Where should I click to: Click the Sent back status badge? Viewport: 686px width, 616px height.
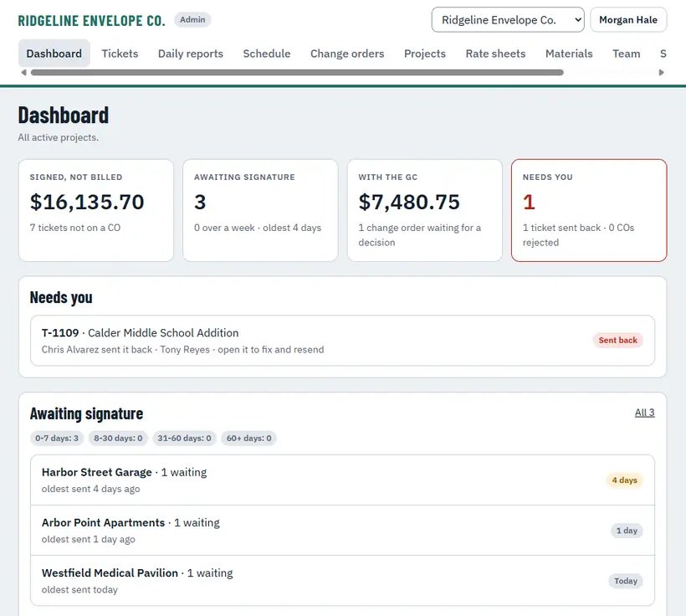pos(617,340)
